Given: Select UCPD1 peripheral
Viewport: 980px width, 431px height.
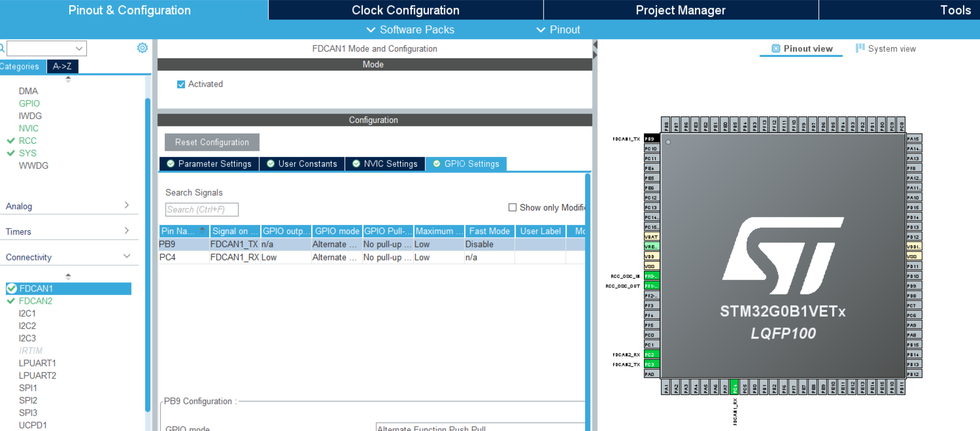Looking at the screenshot, I should point(33,425).
